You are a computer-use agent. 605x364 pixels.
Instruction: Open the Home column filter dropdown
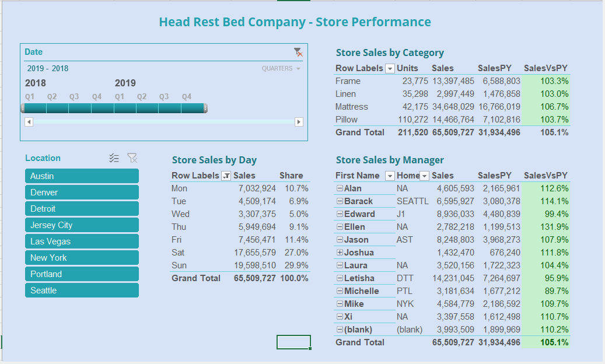pos(425,176)
